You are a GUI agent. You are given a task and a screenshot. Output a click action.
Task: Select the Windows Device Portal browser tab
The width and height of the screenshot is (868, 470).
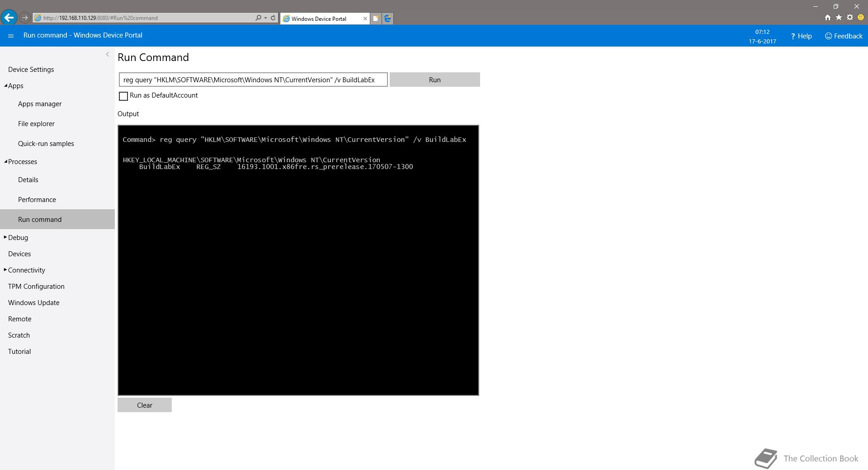[324, 19]
